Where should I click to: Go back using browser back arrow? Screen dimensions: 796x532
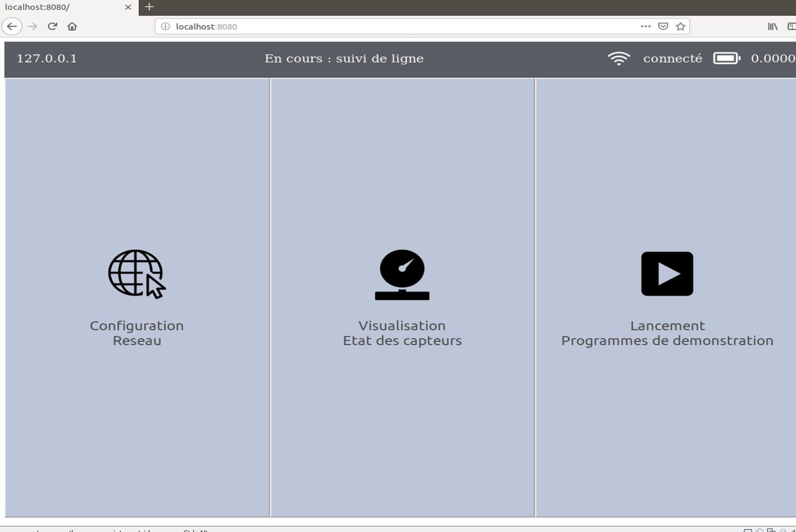pyautogui.click(x=12, y=26)
